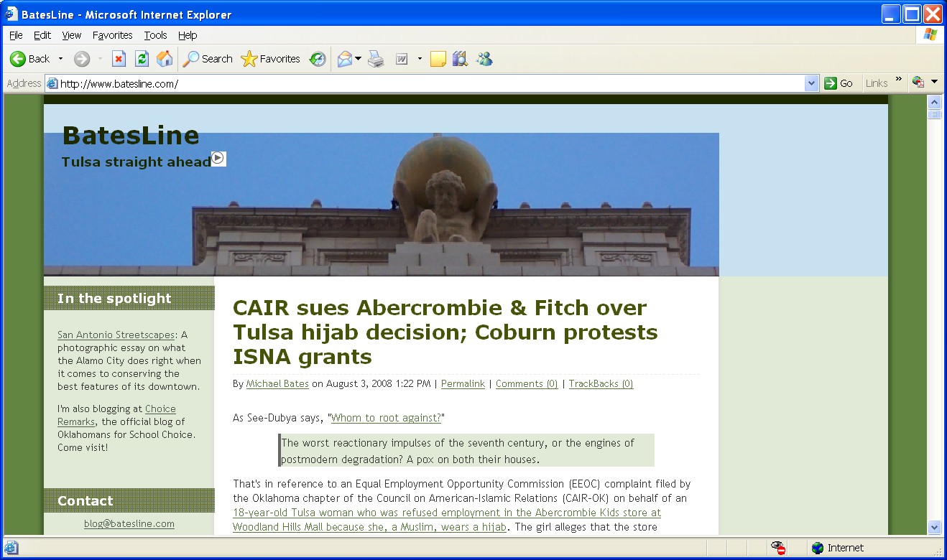Open the Favorites pane
The width and height of the screenshot is (947, 560).
270,59
